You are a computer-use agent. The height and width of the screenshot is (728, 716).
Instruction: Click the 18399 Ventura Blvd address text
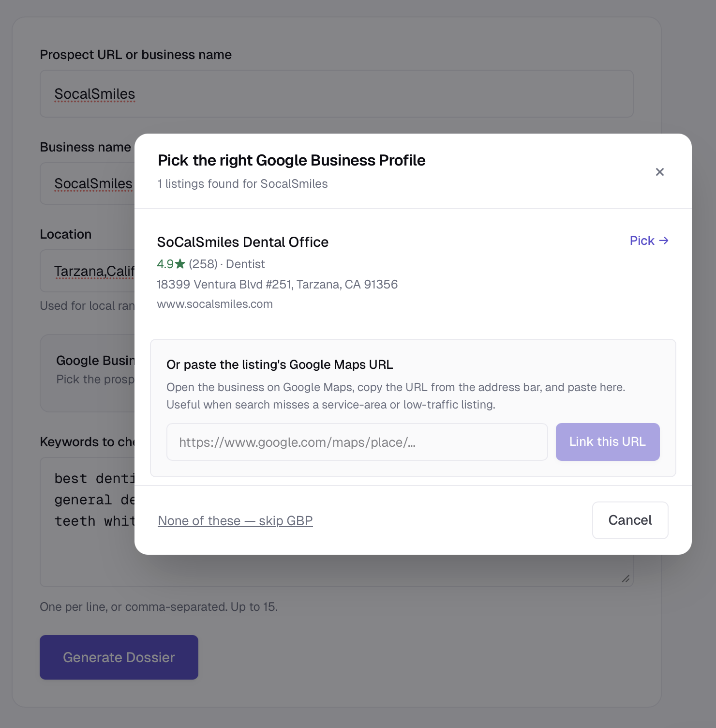pyautogui.click(x=277, y=284)
